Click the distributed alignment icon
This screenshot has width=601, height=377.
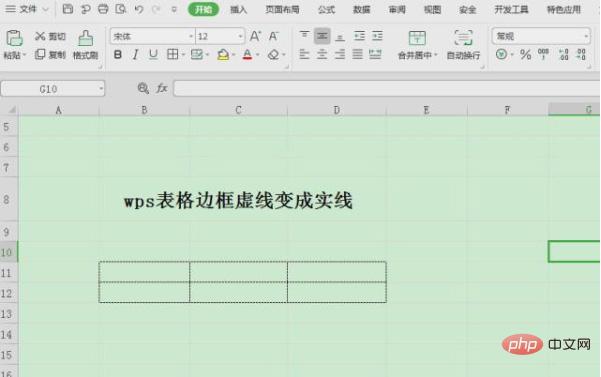(375, 54)
